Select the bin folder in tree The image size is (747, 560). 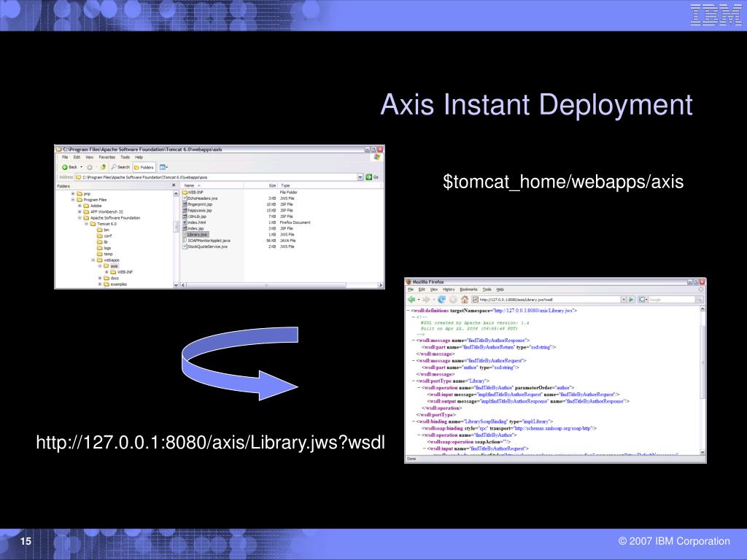click(103, 230)
